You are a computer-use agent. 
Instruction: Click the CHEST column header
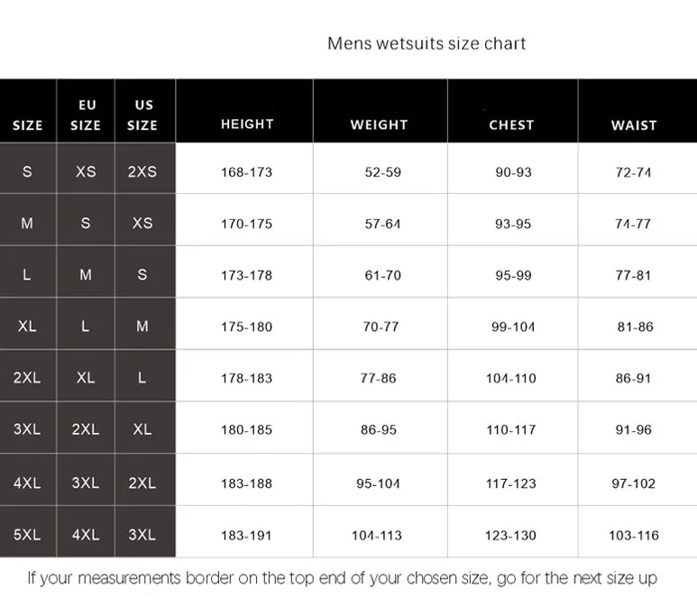pos(511,124)
